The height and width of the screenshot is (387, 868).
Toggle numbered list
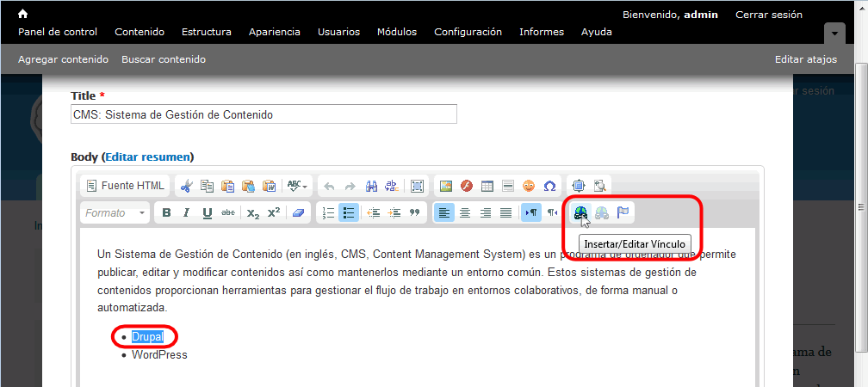tap(328, 213)
